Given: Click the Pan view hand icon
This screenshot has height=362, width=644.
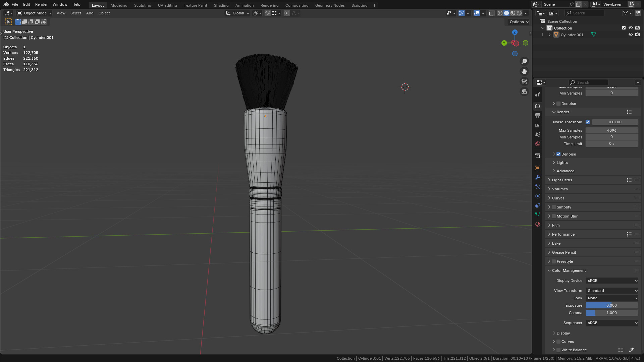Looking at the screenshot, I should point(524,71).
